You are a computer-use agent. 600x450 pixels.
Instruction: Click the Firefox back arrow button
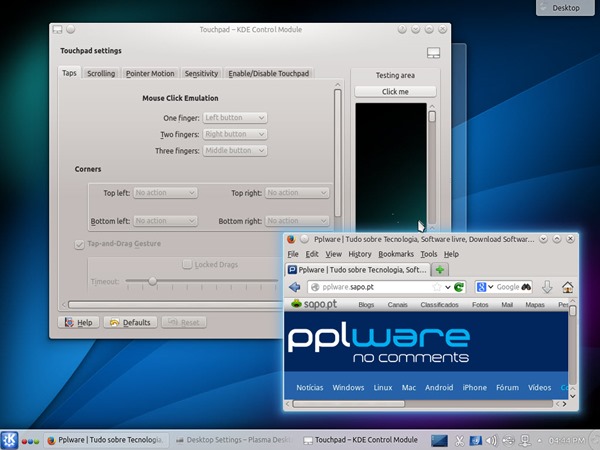[295, 287]
